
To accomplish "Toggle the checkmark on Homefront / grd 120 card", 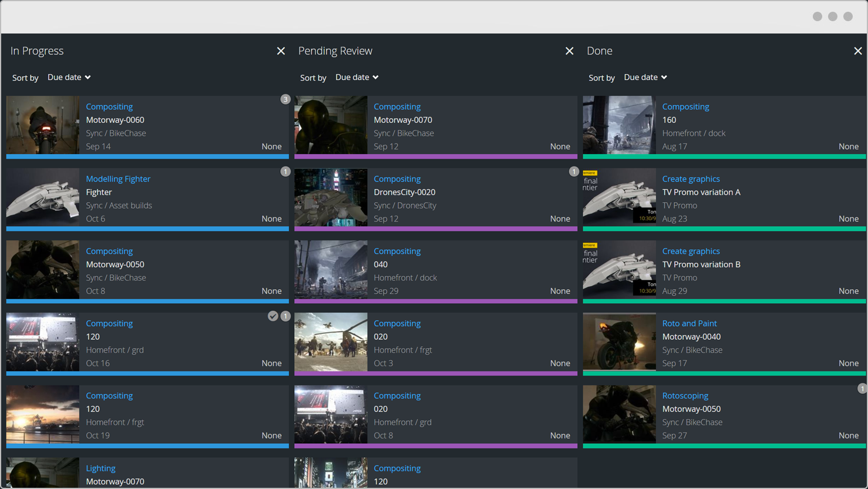I will click(273, 316).
